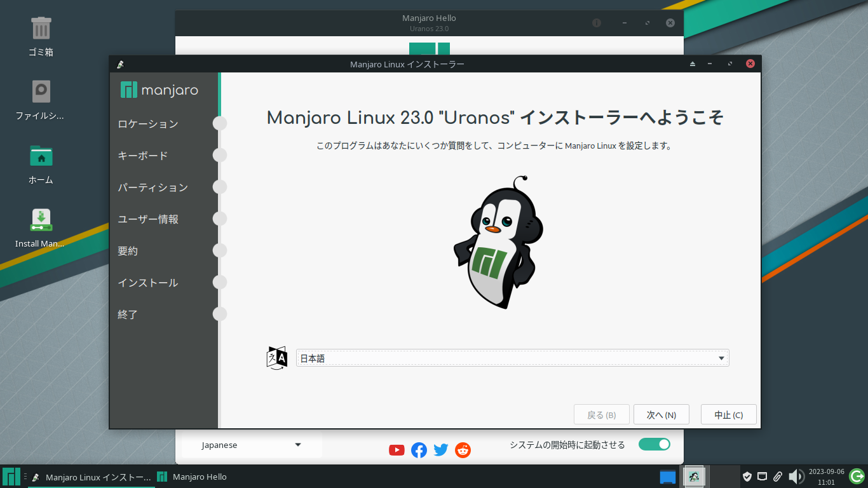Select ユーザー情報 step in sidebar

148,219
